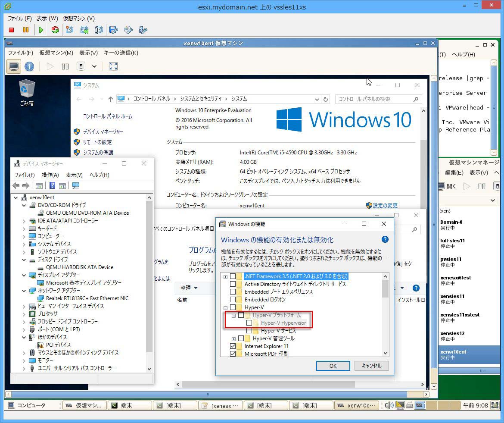Click the コントロール パネルの検索 search field
The height and width of the screenshot is (423, 504).
click(x=378, y=99)
